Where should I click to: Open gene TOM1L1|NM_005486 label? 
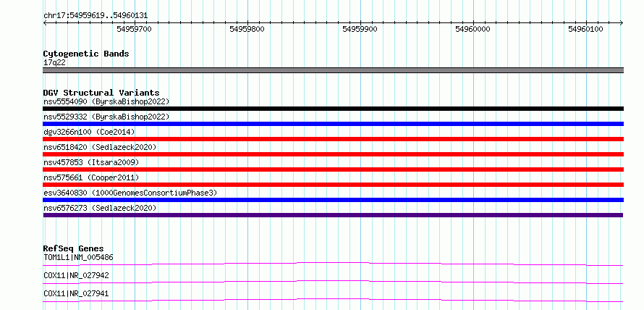pyautogui.click(x=78, y=258)
